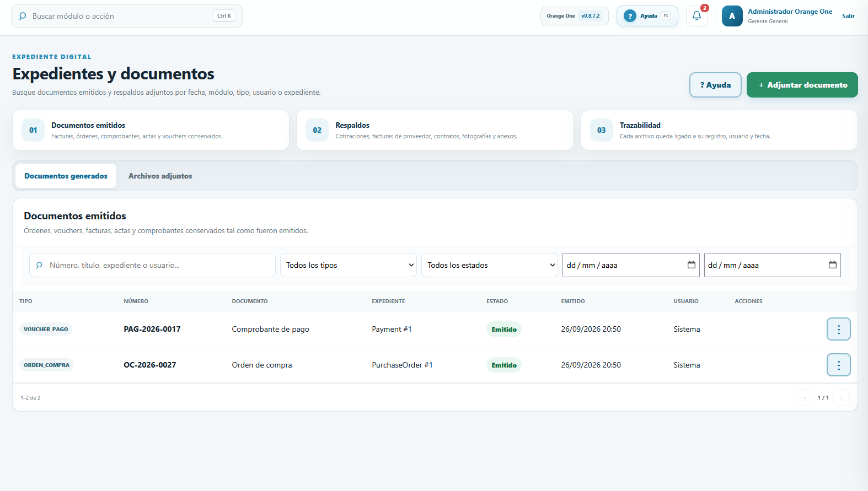This screenshot has height=491, width=868.
Task: Open calendar picker of first date field
Action: click(x=691, y=265)
